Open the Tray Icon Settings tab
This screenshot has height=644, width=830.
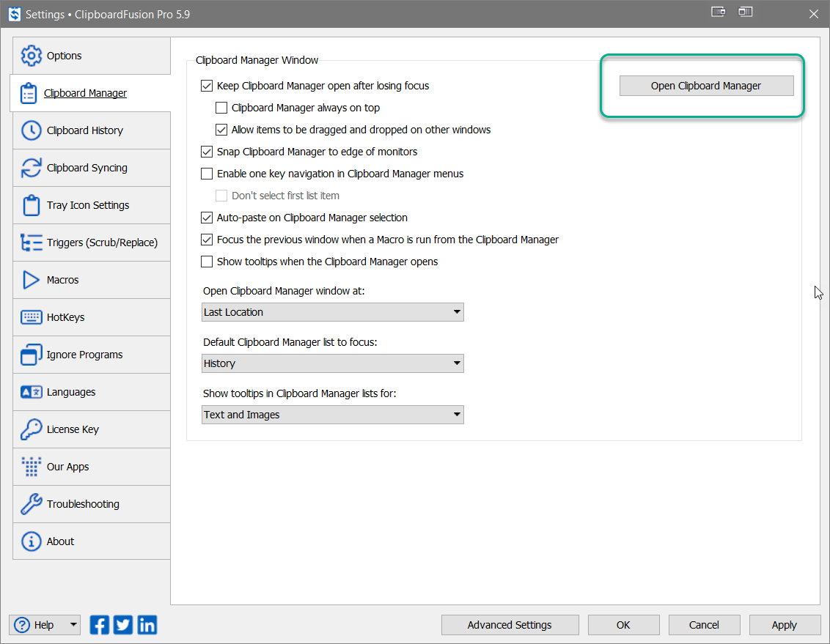92,205
